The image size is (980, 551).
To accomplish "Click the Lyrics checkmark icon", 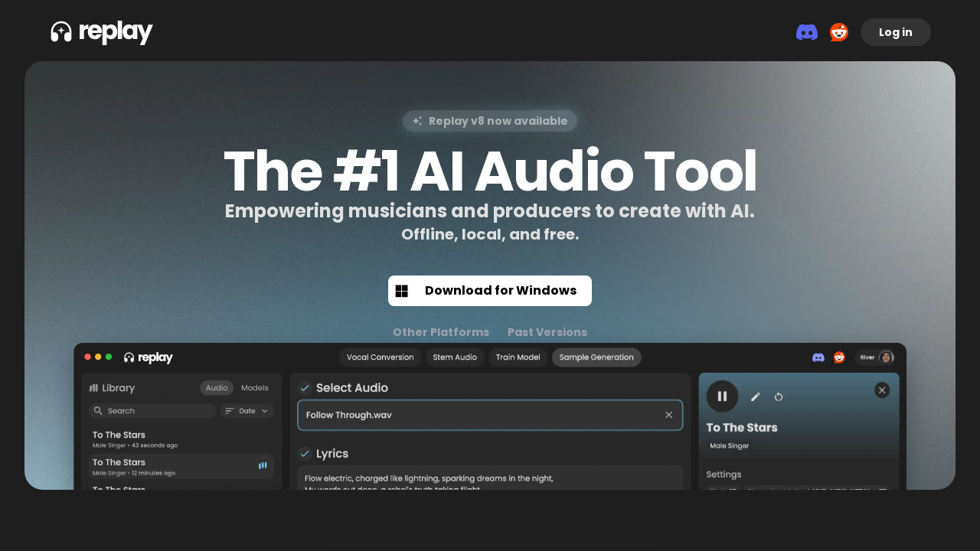I will 305,454.
